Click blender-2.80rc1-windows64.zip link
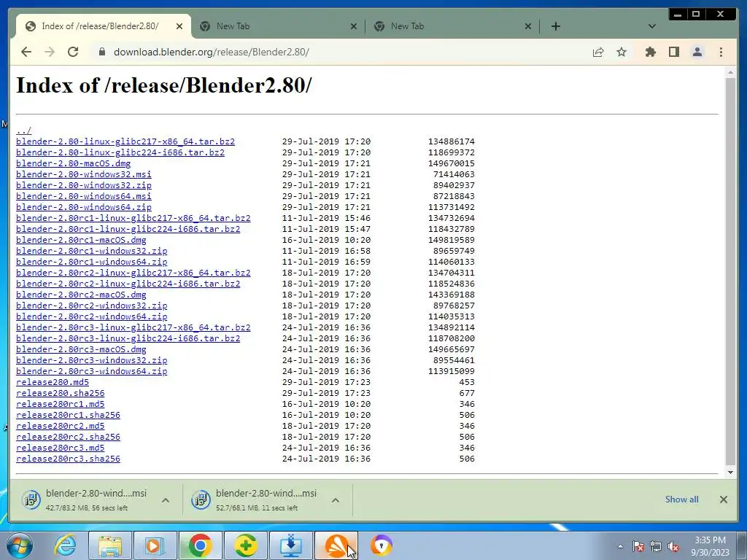The width and height of the screenshot is (747, 560). [91, 262]
